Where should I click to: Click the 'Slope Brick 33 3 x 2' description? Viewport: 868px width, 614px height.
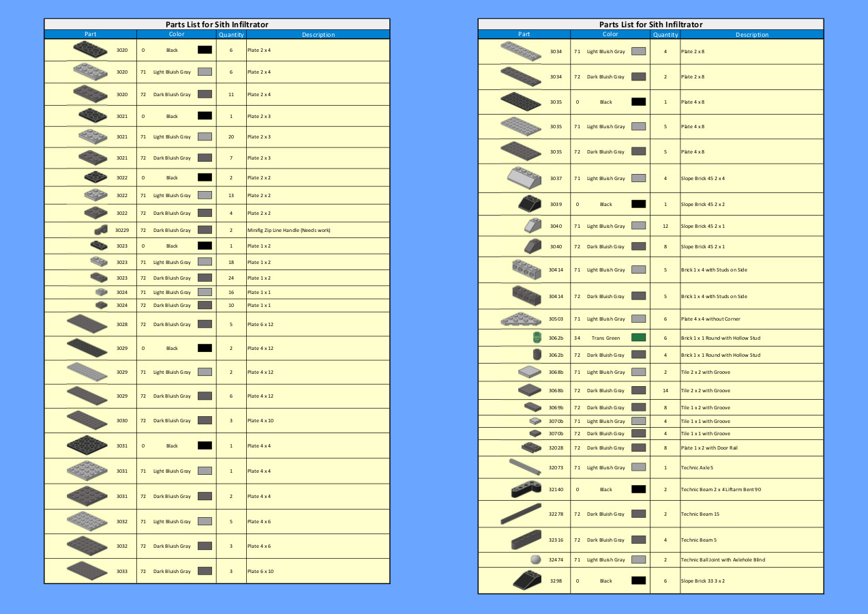tap(703, 581)
